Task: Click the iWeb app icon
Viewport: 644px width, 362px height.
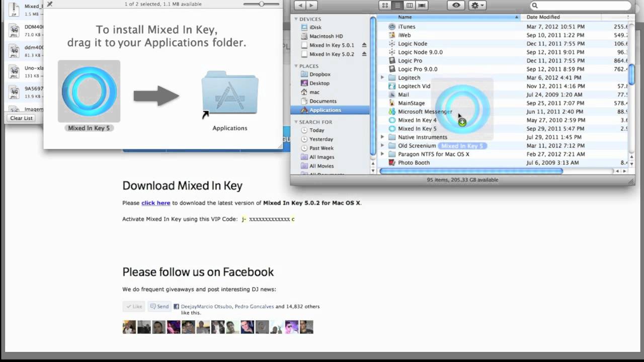Action: (x=392, y=35)
